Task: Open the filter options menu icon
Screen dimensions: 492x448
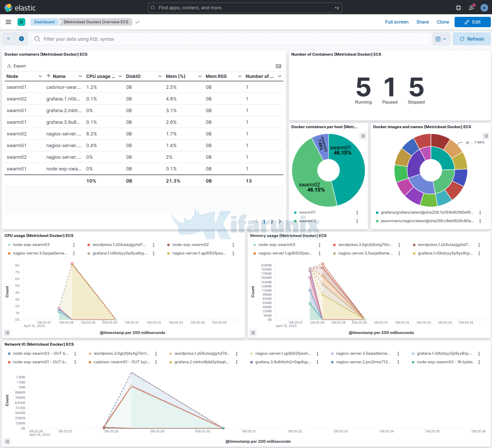Action: pyautogui.click(x=9, y=39)
